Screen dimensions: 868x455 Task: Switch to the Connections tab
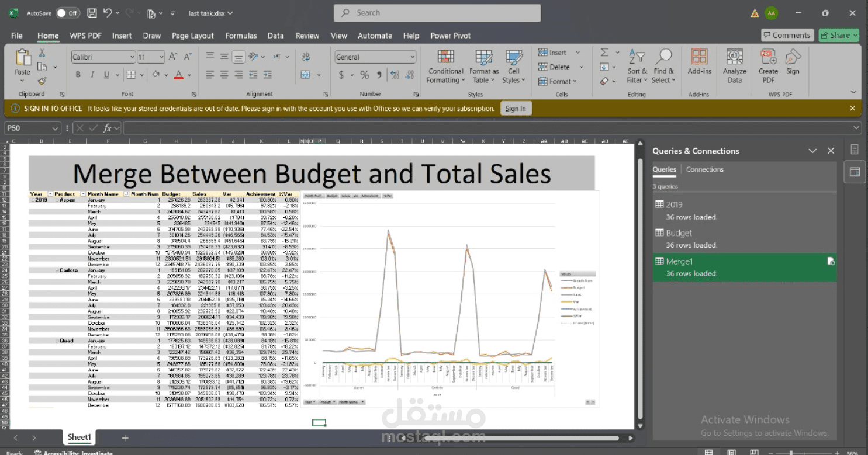point(704,169)
